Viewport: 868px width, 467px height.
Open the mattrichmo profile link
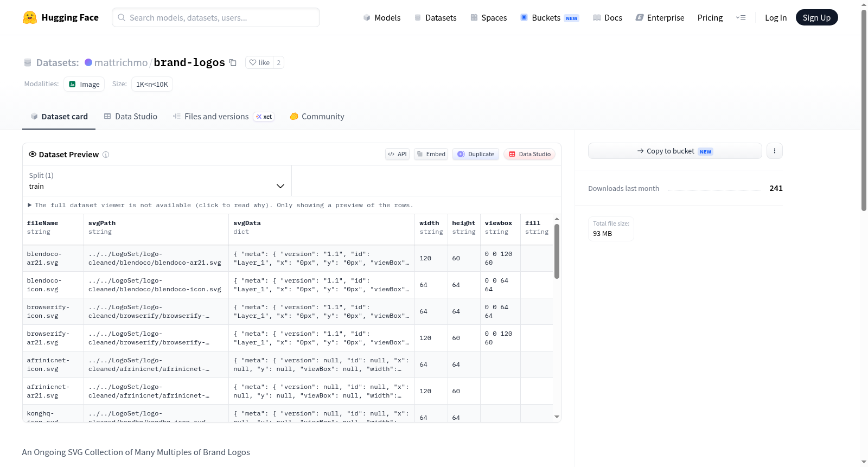(x=121, y=62)
